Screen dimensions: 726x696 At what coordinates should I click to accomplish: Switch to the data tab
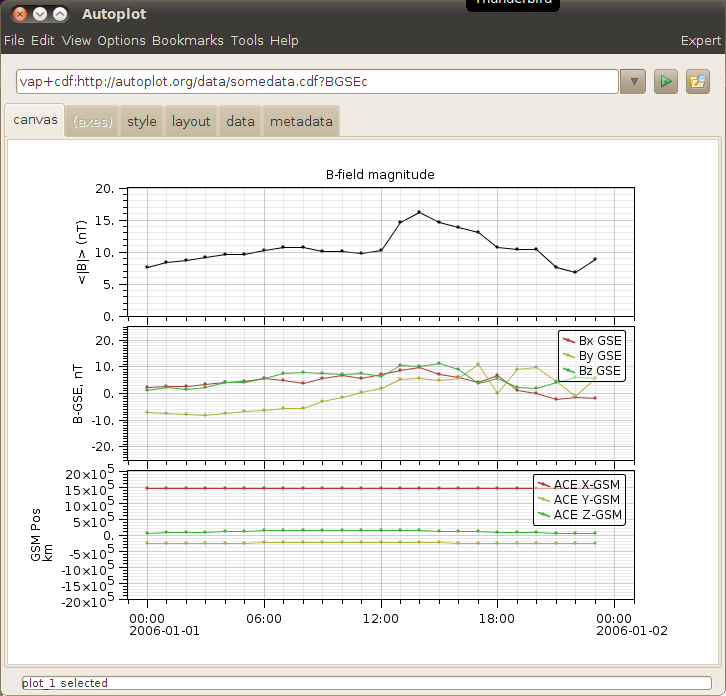[240, 122]
